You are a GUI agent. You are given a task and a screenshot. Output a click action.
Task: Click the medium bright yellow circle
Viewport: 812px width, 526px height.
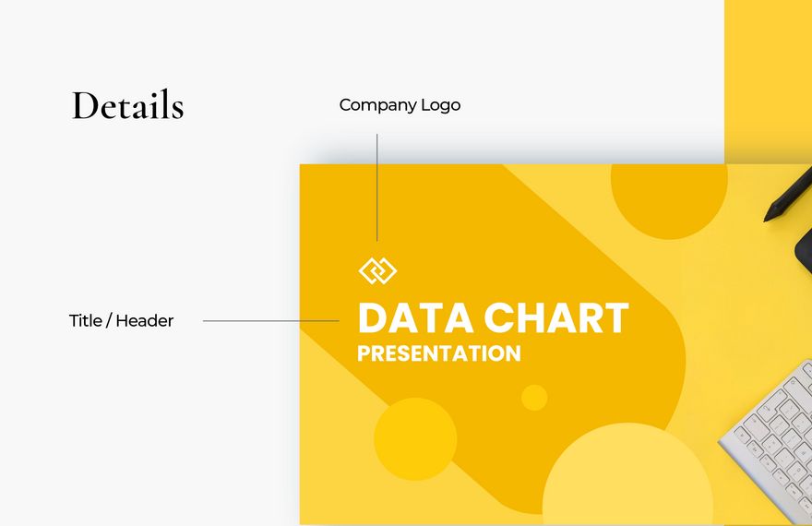pos(415,439)
